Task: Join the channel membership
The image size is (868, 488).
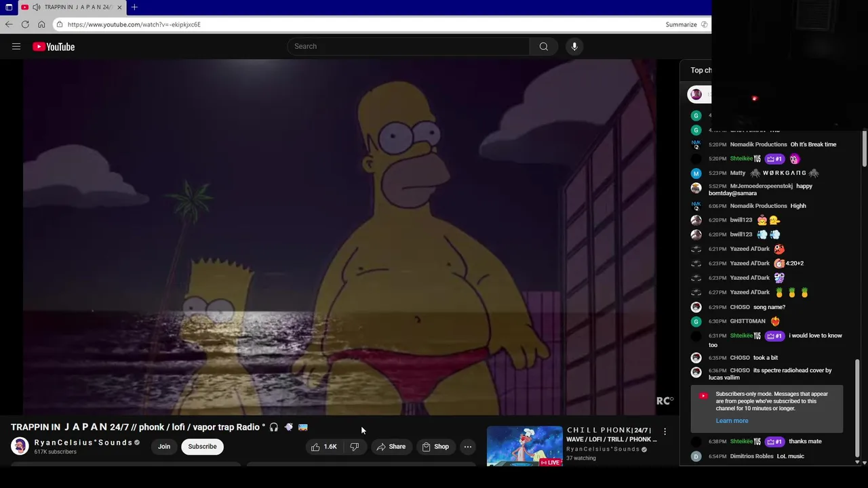Action: pyautogui.click(x=164, y=447)
